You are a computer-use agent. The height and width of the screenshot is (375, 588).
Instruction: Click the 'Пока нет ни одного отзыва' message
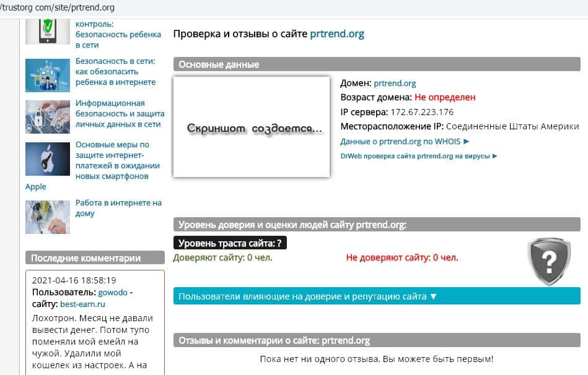[x=377, y=359]
